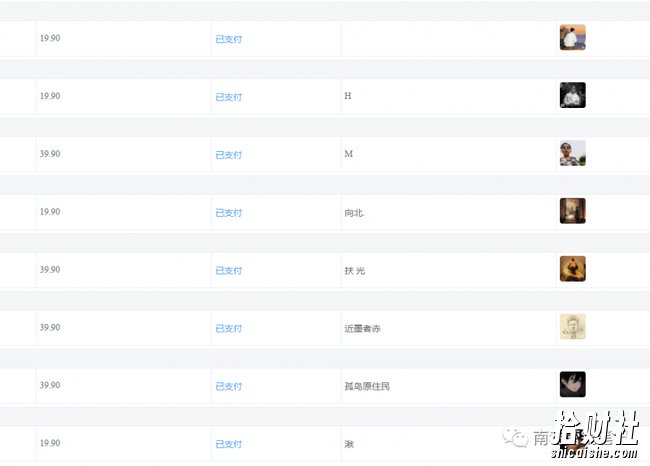Click 已支付 link in row H

pos(228,97)
